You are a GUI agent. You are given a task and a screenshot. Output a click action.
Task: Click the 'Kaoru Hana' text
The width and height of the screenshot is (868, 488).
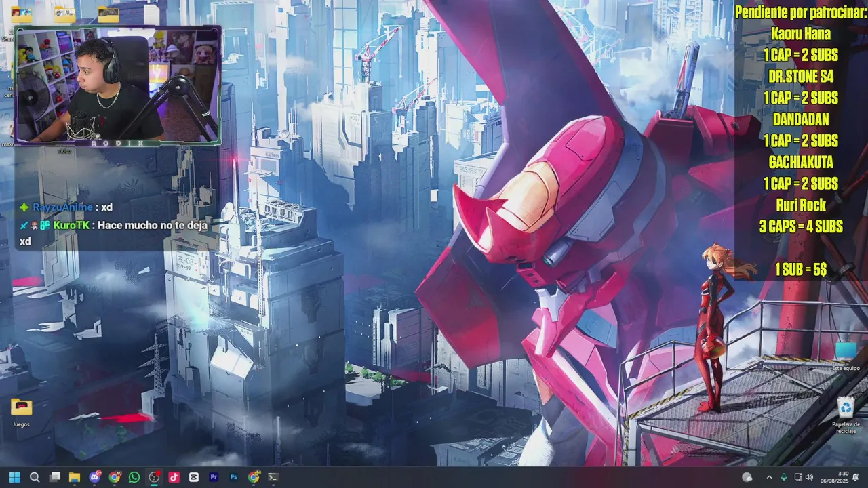coord(801,34)
